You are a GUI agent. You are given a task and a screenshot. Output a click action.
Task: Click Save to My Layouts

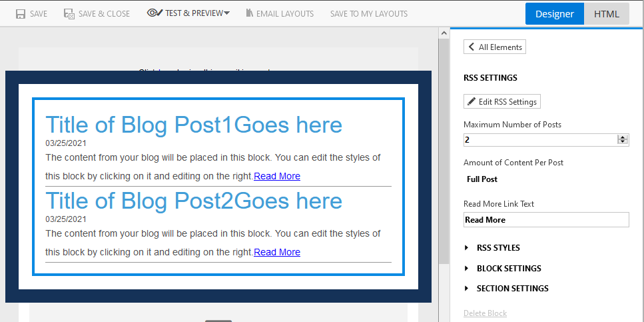(369, 14)
